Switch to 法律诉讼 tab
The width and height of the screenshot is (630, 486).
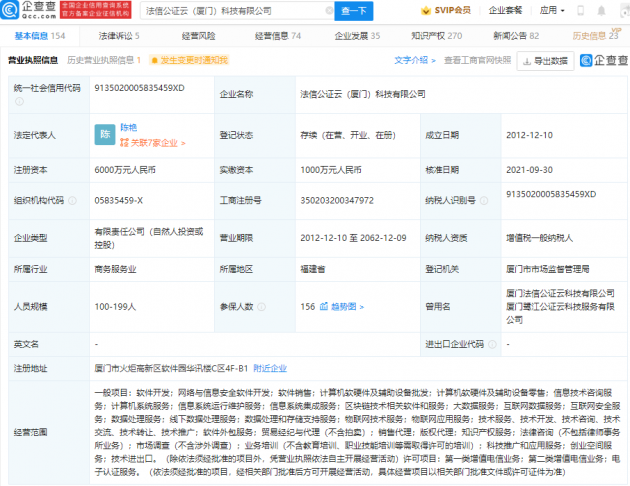(x=118, y=35)
